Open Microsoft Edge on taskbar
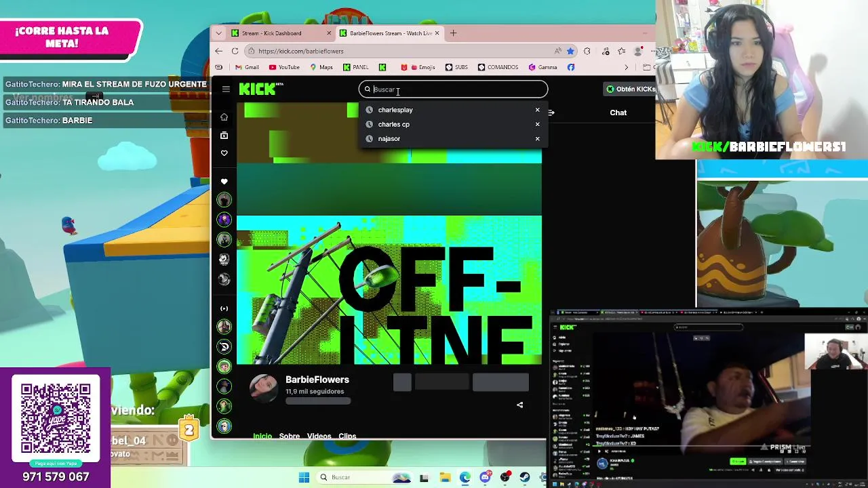This screenshot has height=488, width=868. coord(465,477)
